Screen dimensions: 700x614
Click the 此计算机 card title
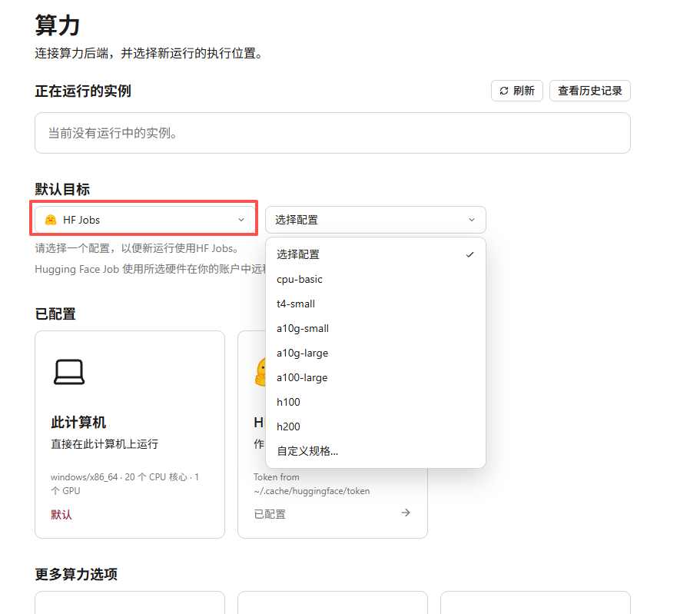tap(78, 422)
